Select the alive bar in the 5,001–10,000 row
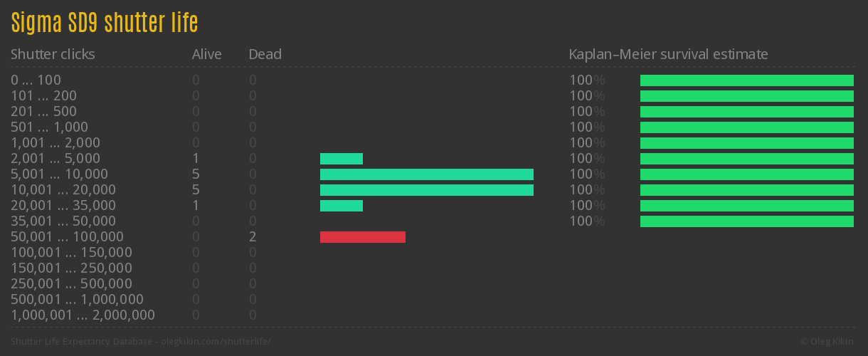868x356 pixels. coord(426,174)
